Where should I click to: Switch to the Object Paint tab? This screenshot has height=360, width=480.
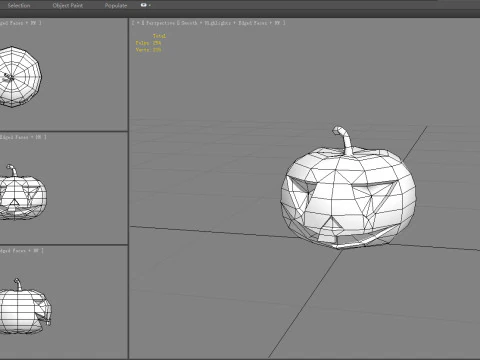coord(68,5)
